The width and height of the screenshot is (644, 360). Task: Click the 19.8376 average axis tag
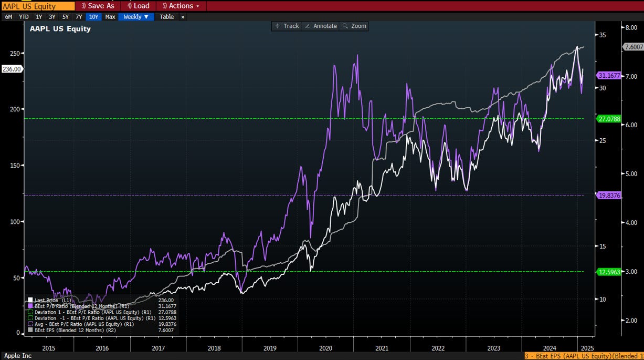coord(609,196)
